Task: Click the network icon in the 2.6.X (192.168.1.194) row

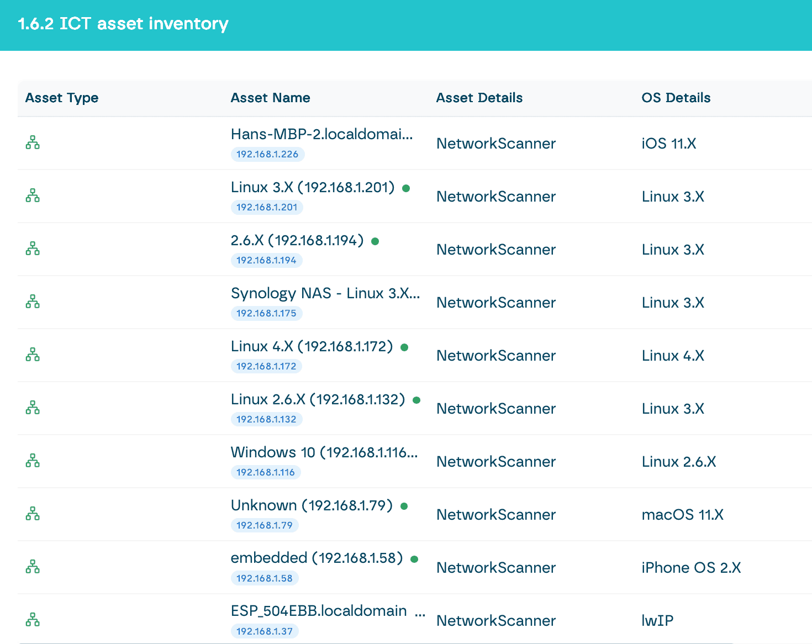Action: click(33, 249)
